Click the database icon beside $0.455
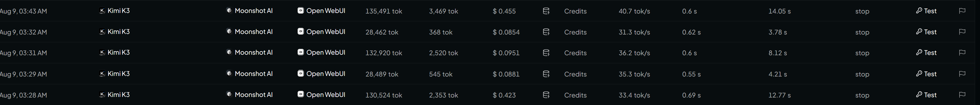This screenshot has width=980, height=105. [546, 11]
